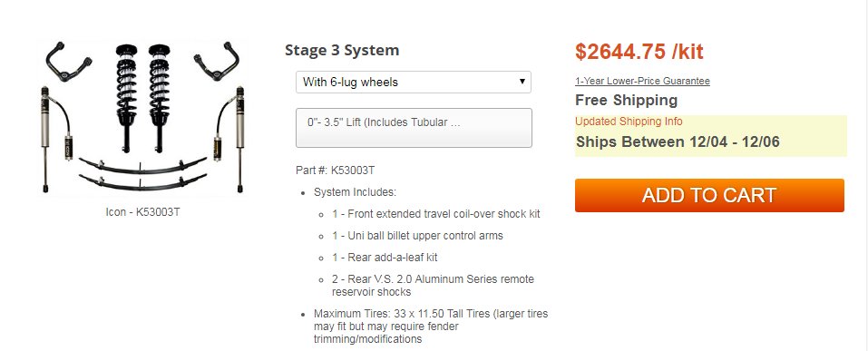The image size is (868, 351).
Task: Click the dropdown arrow beside 6-lug wheels
Action: [522, 82]
